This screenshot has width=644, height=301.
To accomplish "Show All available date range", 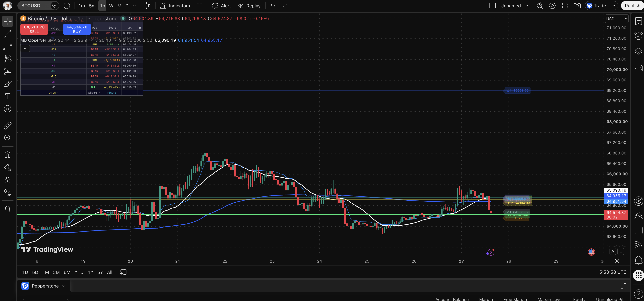I will point(110,272).
